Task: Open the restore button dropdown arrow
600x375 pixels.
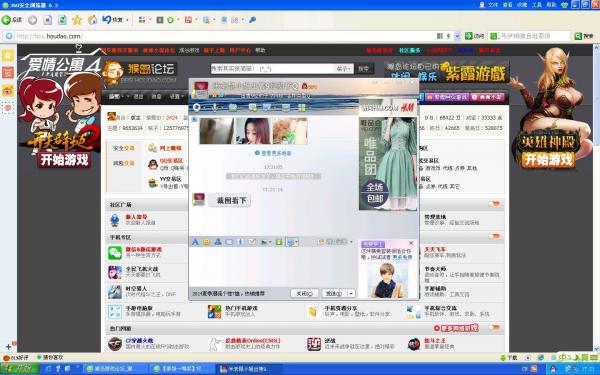Action: (x=127, y=20)
